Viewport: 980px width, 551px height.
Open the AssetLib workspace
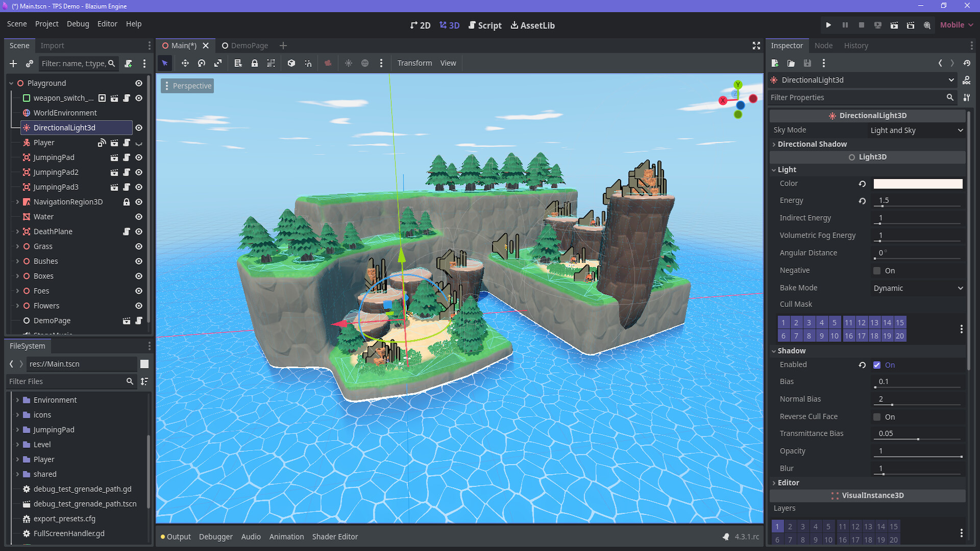(532, 25)
